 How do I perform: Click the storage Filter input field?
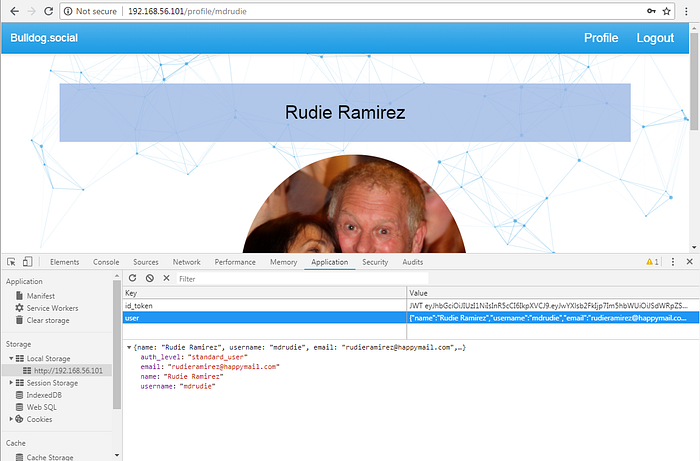(x=300, y=278)
